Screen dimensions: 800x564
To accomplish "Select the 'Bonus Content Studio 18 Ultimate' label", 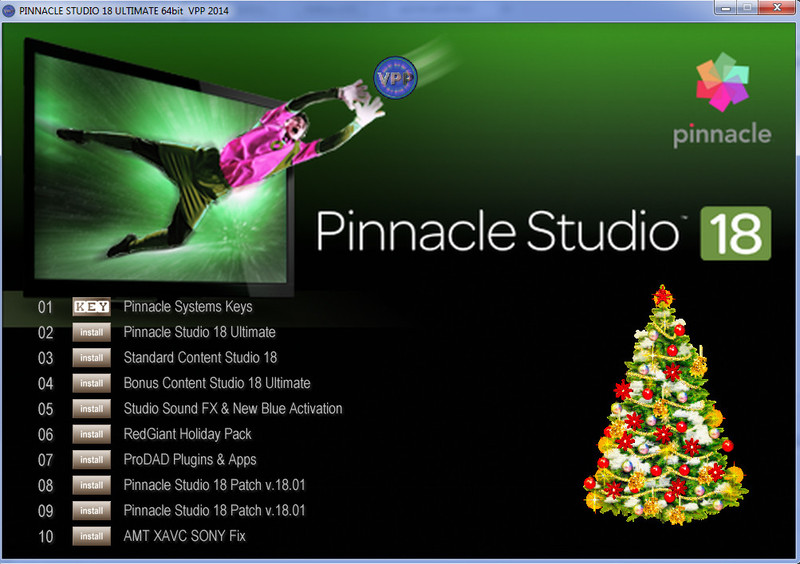I will tap(217, 383).
